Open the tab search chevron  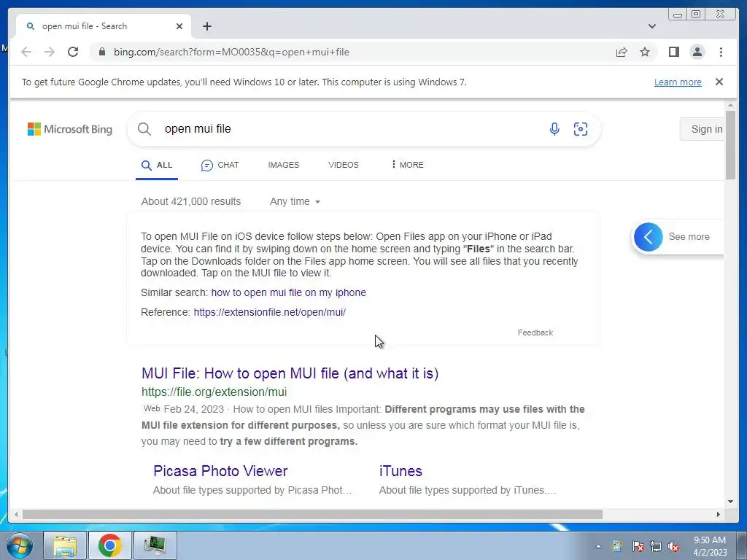coord(651,26)
